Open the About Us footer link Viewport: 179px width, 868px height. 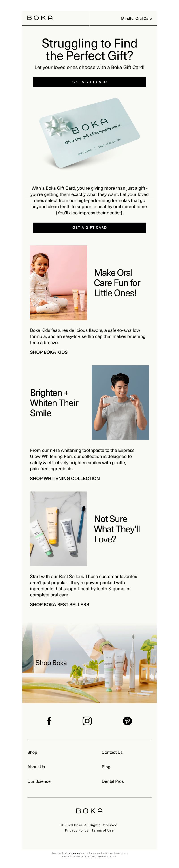pyautogui.click(x=36, y=767)
